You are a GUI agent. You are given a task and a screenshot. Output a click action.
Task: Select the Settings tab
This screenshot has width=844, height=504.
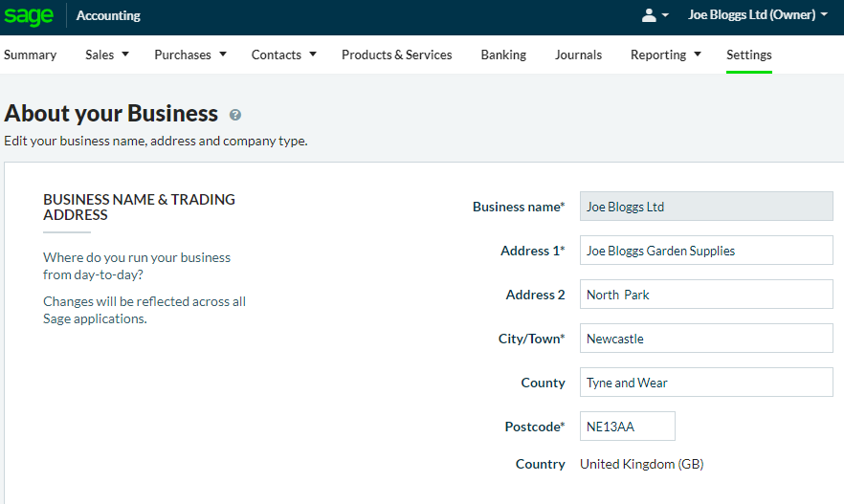click(x=748, y=55)
